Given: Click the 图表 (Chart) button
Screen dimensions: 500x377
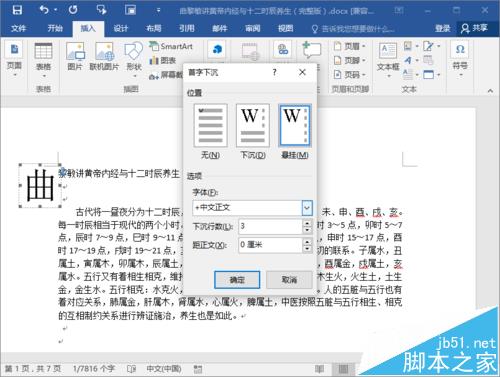Looking at the screenshot, I should pos(163,60).
